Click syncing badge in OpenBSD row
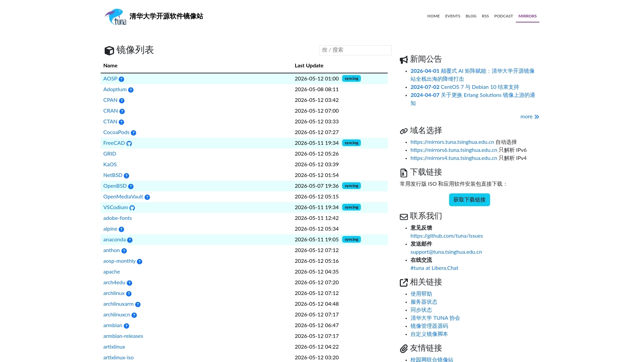The width and height of the screenshot is (644, 362). (351, 186)
